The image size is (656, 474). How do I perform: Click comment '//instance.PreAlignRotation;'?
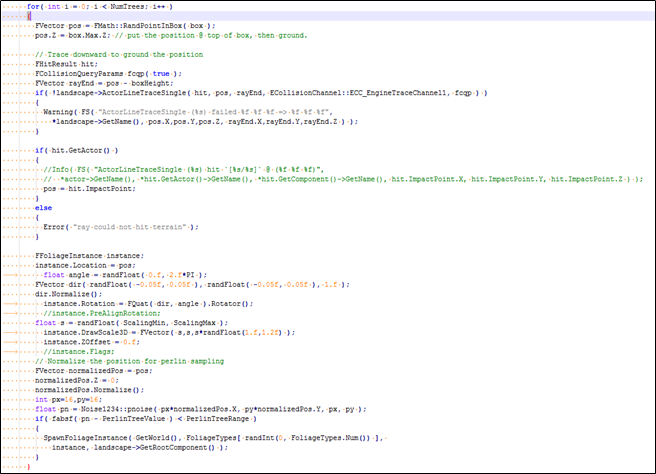(102, 314)
